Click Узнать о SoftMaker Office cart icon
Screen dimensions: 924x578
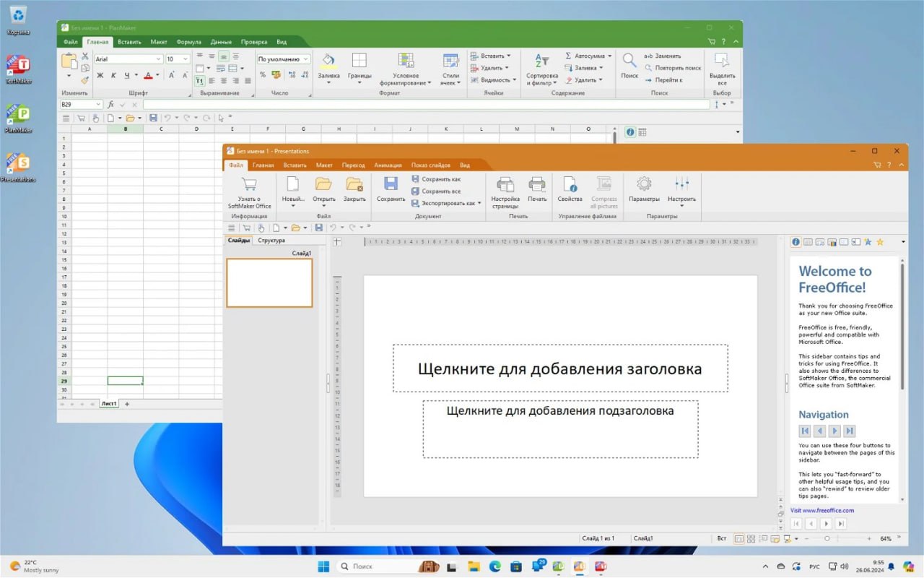250,184
